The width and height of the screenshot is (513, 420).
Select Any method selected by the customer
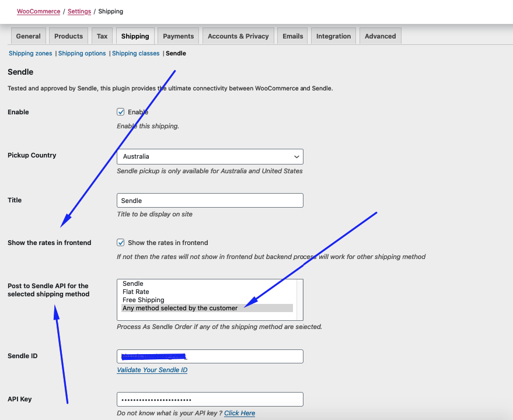[x=180, y=308]
